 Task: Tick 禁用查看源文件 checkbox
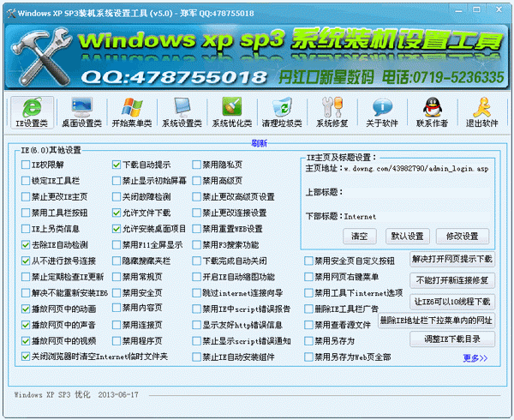308,325
